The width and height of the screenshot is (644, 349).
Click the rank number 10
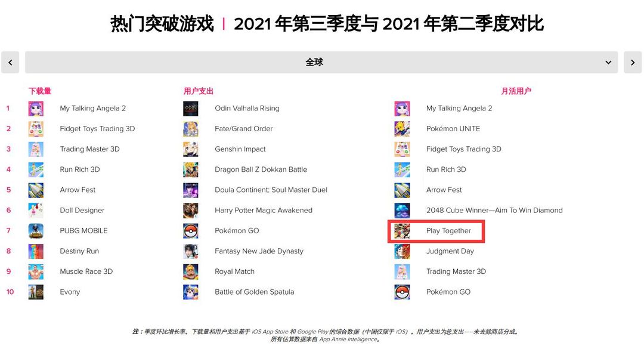pyautogui.click(x=10, y=292)
